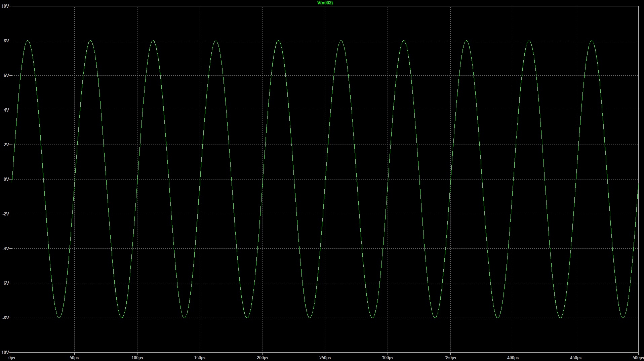This screenshot has height=361, width=644.
Task: Click the -10V vertical axis label
Action: tap(5, 352)
